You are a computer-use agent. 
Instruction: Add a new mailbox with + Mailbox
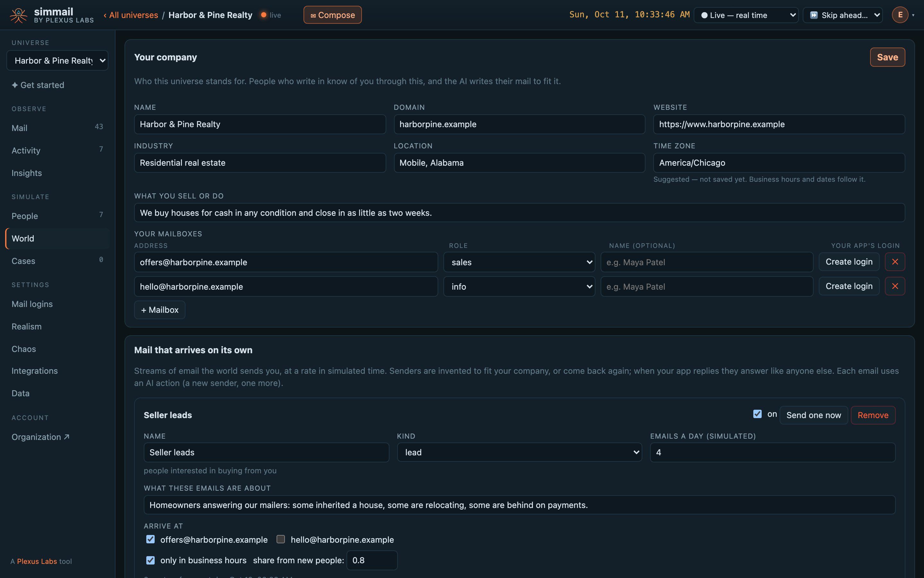[159, 310]
